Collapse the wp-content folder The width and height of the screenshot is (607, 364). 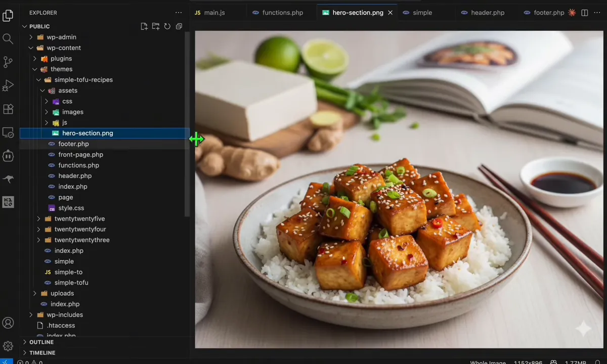pos(31,48)
